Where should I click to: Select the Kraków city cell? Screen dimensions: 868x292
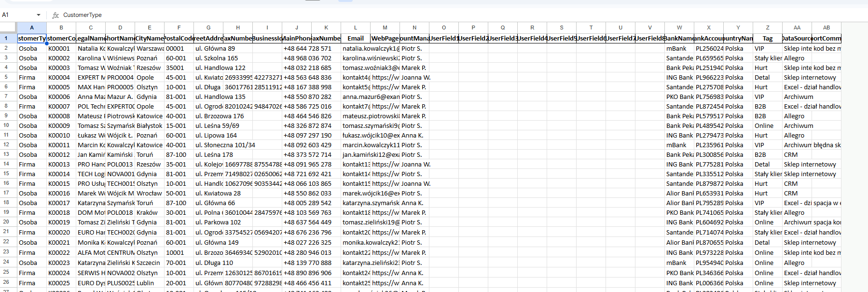pos(150,212)
